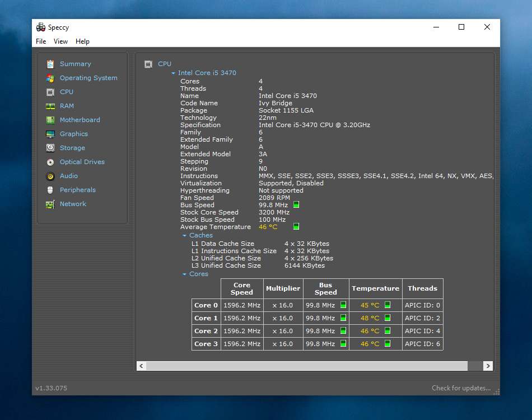
Task: Click the green indicator beside Average Temperature
Action: tap(296, 226)
